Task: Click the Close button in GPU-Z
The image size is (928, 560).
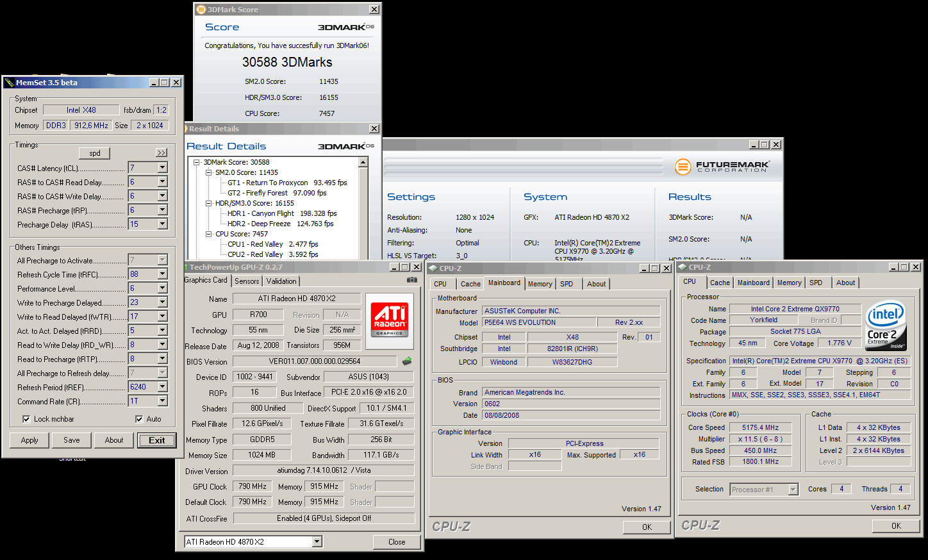Action: click(397, 542)
